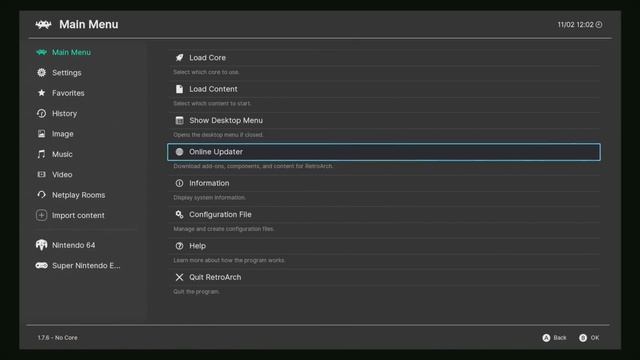Select Import content in the sidebar

click(78, 215)
